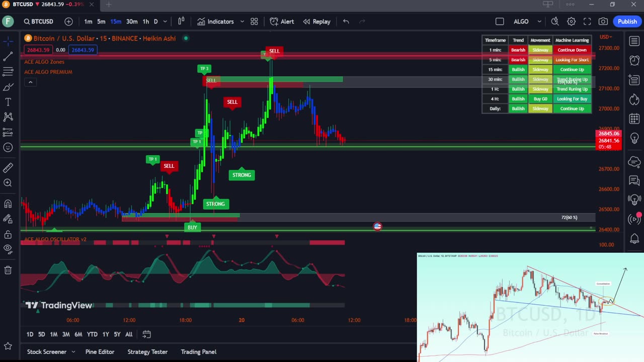Click the remove drawings trash icon
Screen dimensions: 644x362
click(x=8, y=270)
